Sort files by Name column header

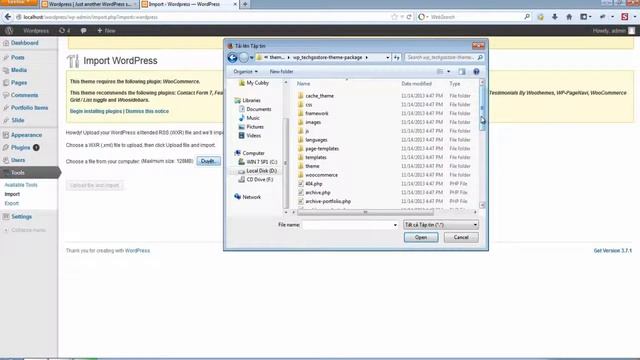[303, 84]
